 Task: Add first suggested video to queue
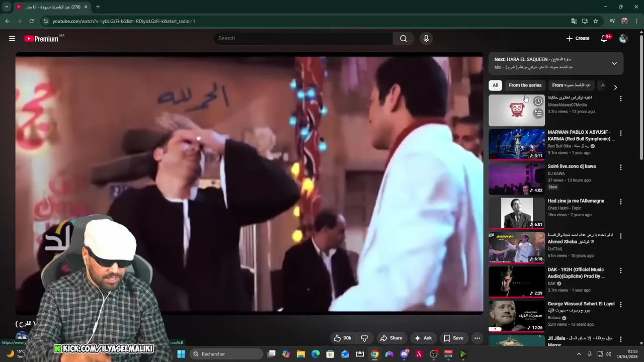click(x=538, y=113)
